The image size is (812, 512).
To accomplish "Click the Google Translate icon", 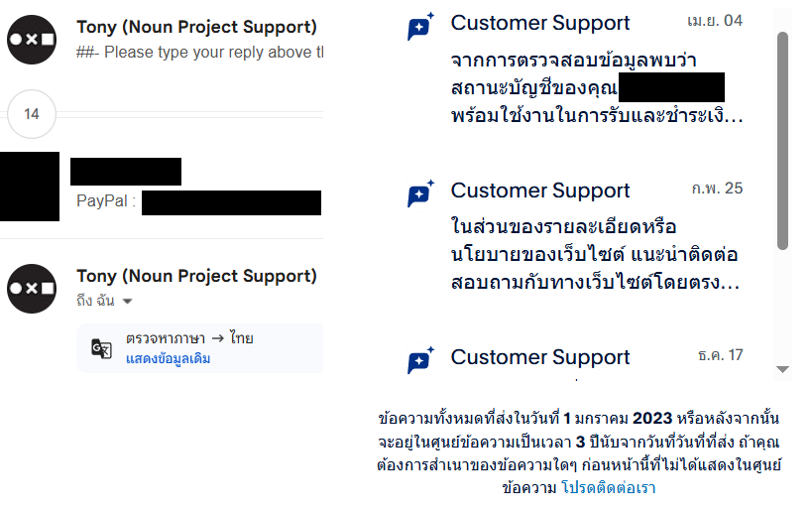I will 101,348.
